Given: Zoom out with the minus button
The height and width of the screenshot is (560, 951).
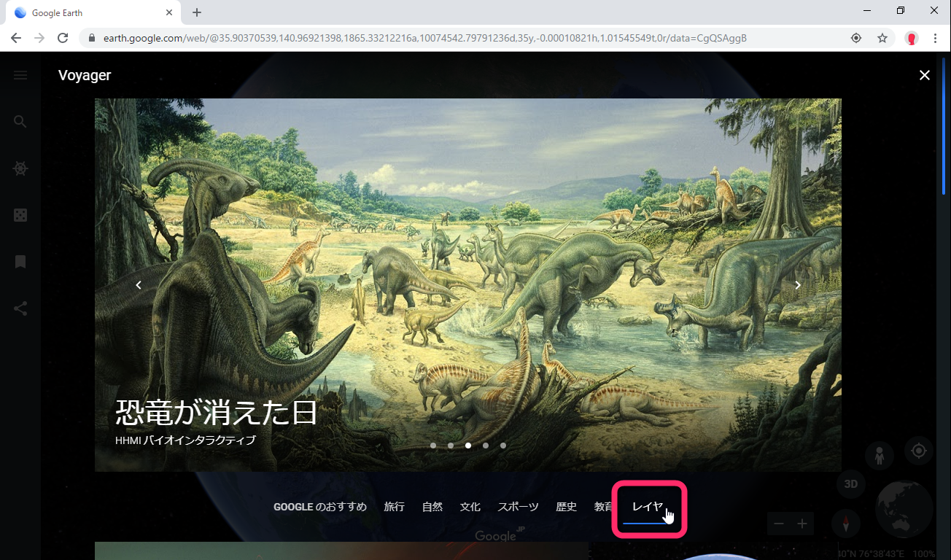Looking at the screenshot, I should 779,524.
